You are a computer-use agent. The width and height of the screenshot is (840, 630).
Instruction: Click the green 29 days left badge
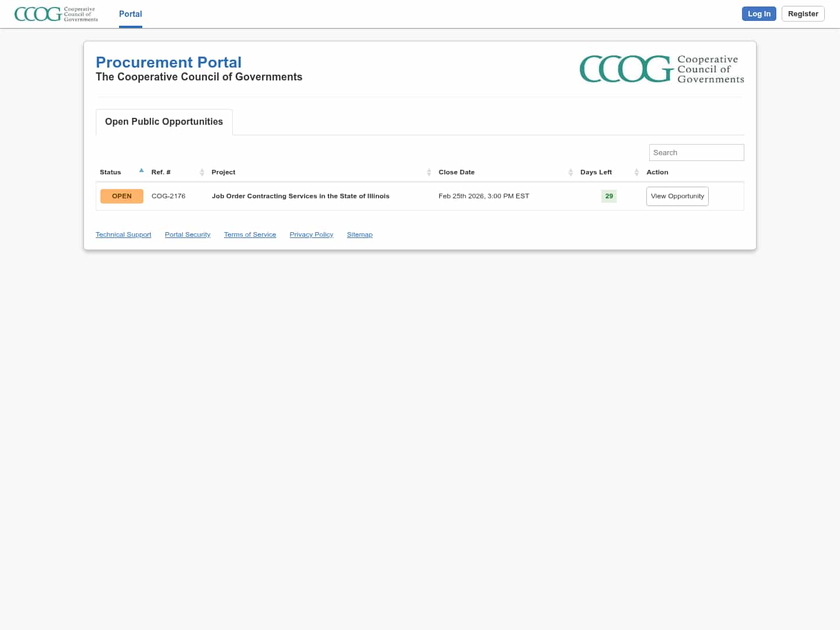608,196
